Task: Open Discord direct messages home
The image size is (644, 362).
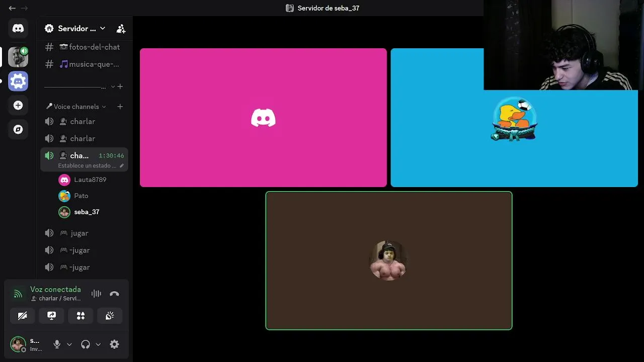Action: [x=18, y=29]
